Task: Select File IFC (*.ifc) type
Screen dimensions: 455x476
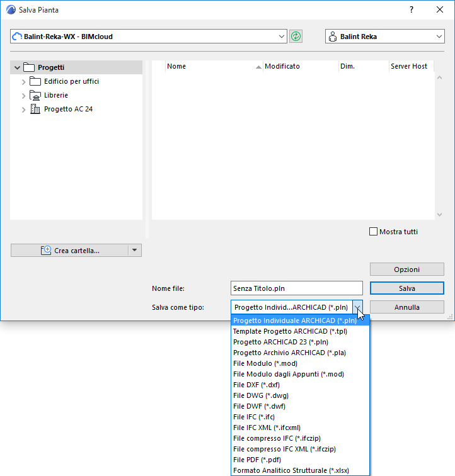Action: (301, 417)
